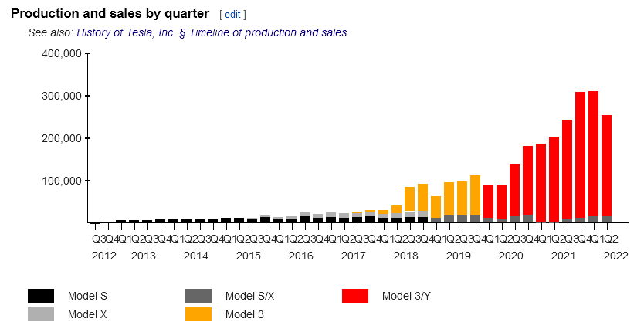
Task: Click the orange Model 3 legend swatch
Action: point(198,314)
